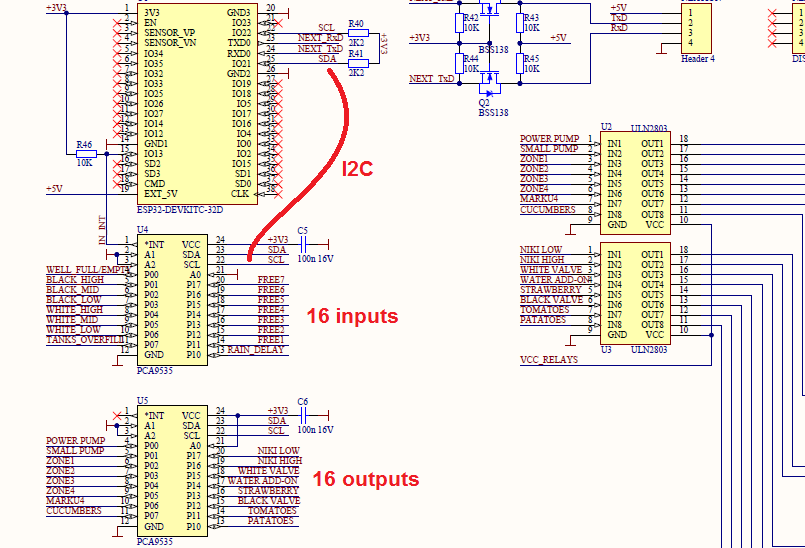Click the CLK pin name on ESP32
The height and width of the screenshot is (548, 805).
pos(240,194)
